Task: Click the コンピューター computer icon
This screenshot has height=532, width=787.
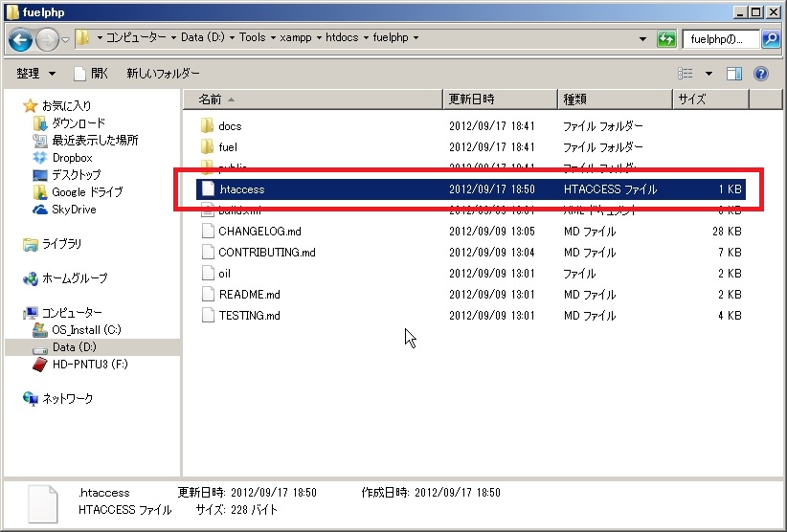Action: click(30, 313)
